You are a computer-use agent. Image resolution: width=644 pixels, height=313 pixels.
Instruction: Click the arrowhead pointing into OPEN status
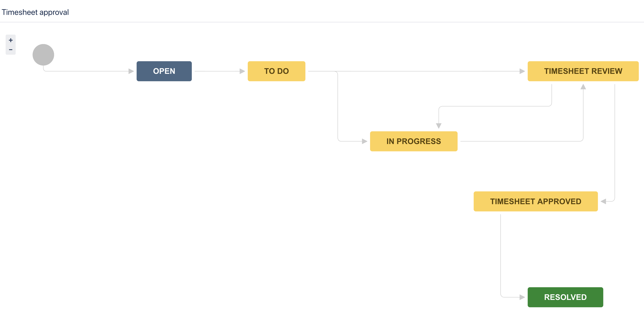pos(131,71)
